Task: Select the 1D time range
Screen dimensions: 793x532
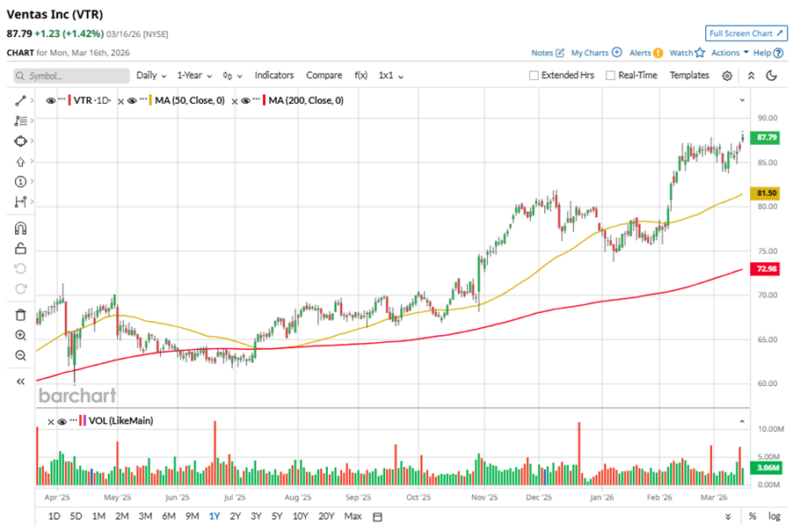Action: (x=54, y=516)
